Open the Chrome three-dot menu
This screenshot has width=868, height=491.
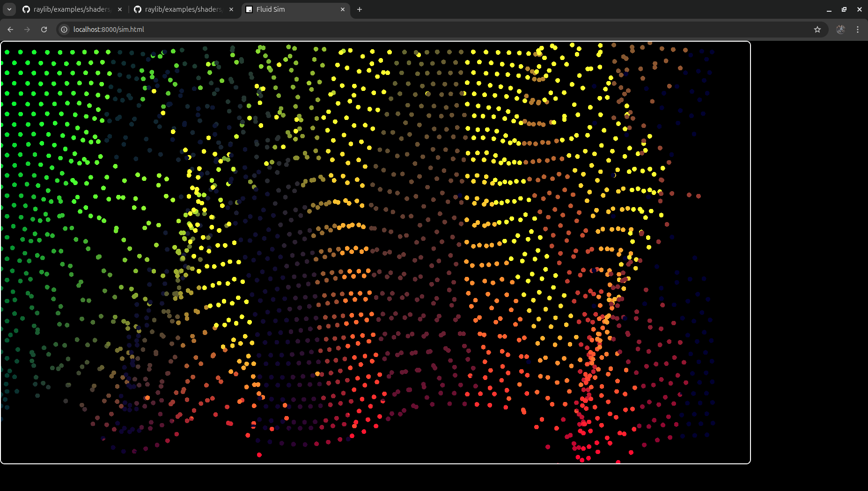click(x=858, y=30)
